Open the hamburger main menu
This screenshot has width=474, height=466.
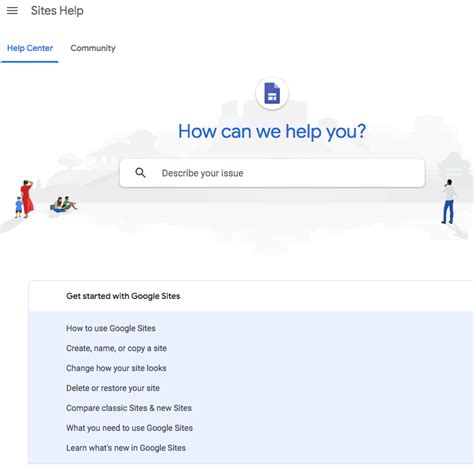click(12, 11)
